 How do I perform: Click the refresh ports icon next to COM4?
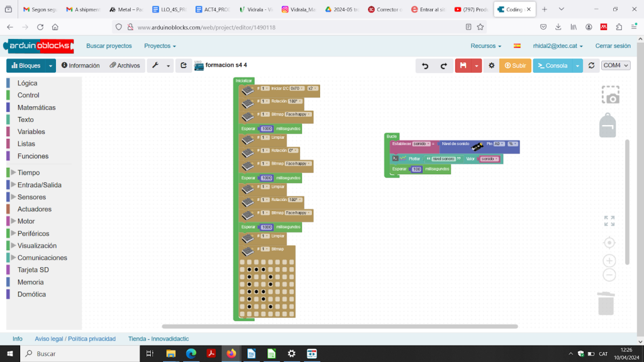[x=591, y=65]
